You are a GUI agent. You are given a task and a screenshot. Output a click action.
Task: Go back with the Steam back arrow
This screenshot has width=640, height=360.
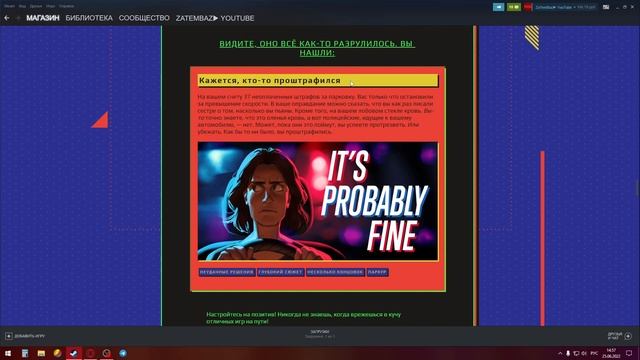[7, 18]
